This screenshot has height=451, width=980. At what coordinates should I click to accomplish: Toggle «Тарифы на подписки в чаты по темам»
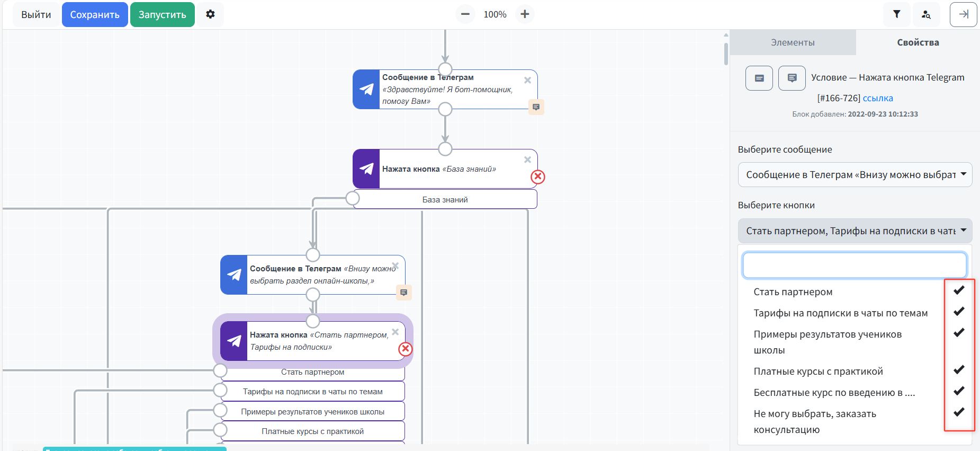click(840, 313)
